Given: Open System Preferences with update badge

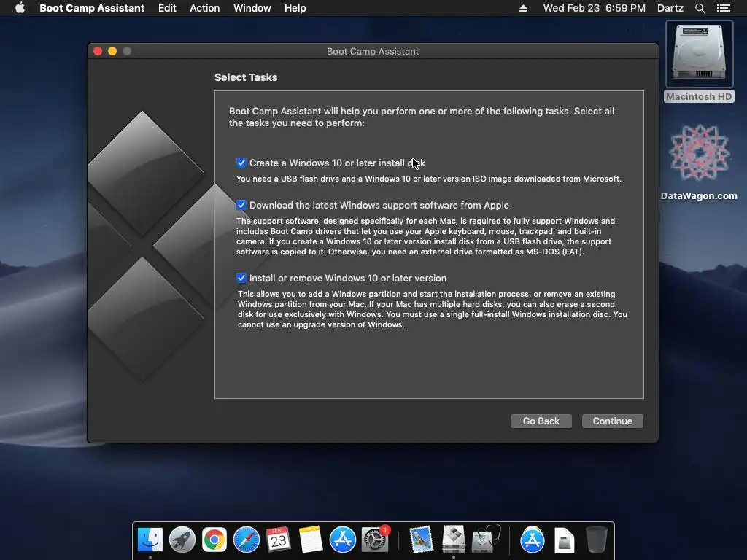Looking at the screenshot, I should (375, 540).
